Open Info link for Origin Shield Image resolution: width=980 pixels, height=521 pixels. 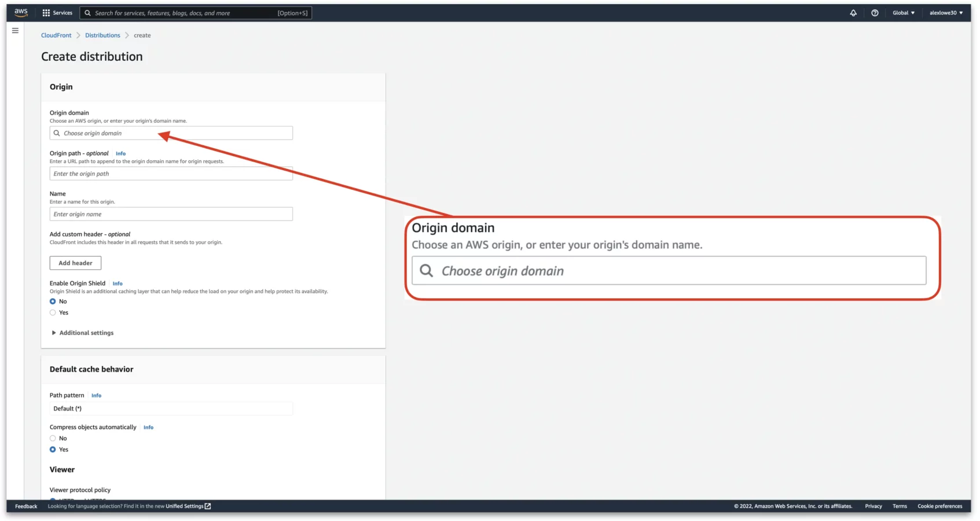point(118,284)
